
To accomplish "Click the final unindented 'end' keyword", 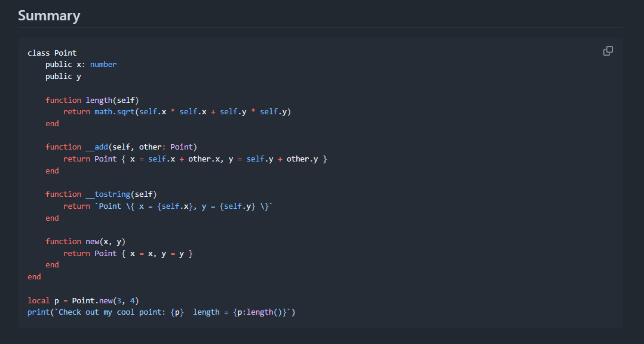I will point(34,277).
